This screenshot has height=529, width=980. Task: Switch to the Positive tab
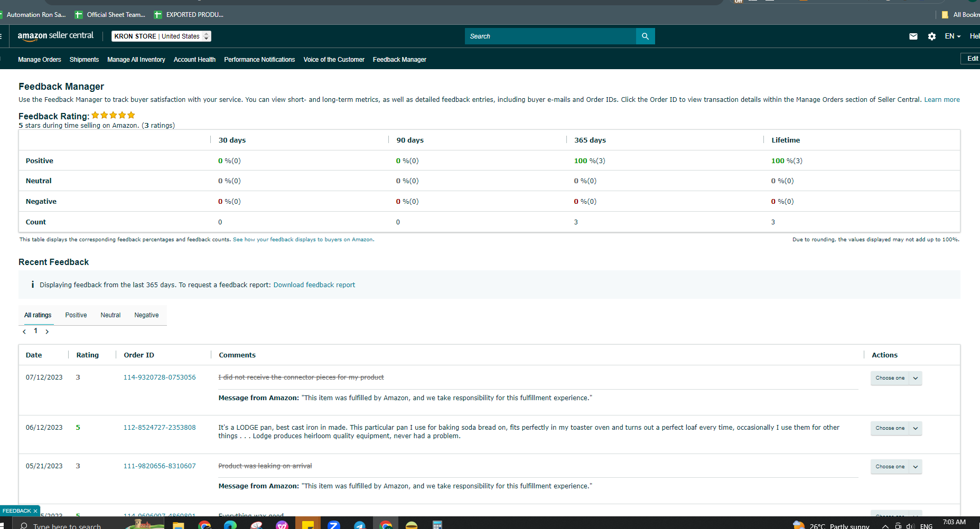coord(76,315)
